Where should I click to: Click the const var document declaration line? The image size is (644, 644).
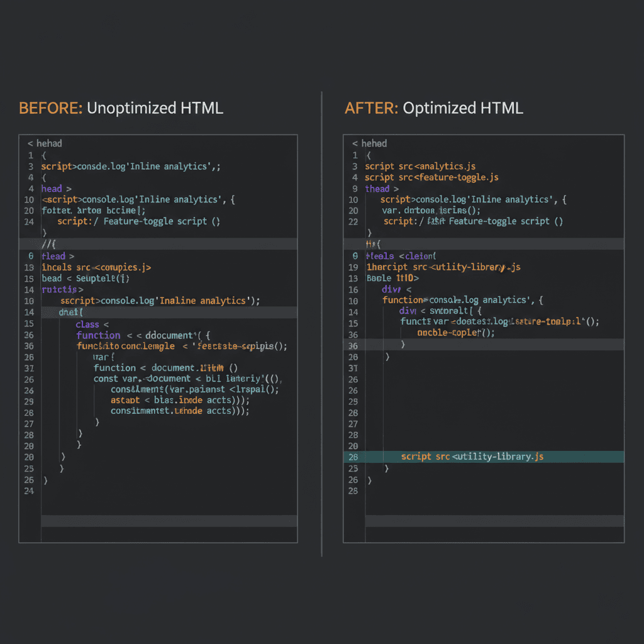[x=148, y=379]
